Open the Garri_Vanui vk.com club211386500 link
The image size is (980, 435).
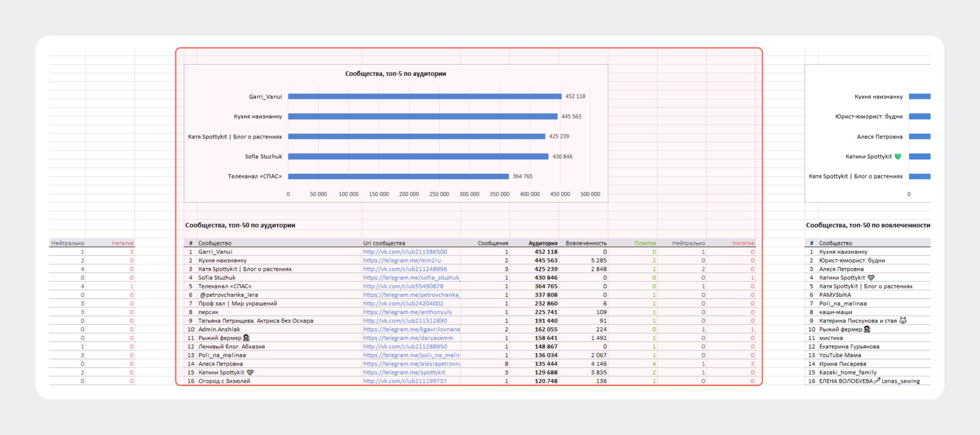coord(405,252)
